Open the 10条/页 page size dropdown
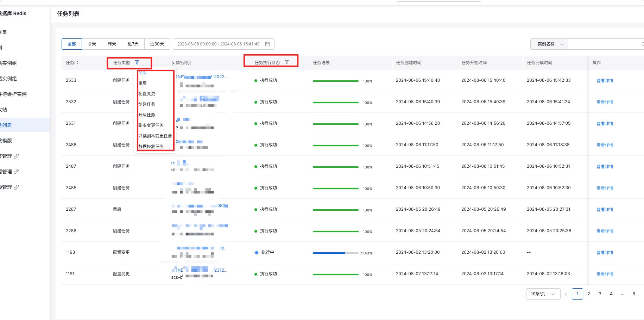 point(543,294)
